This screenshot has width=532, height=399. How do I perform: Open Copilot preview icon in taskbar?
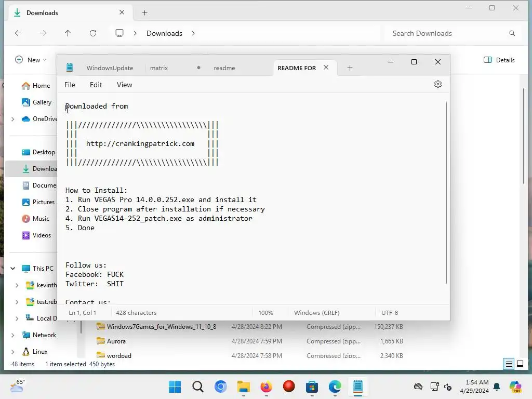[515, 387]
